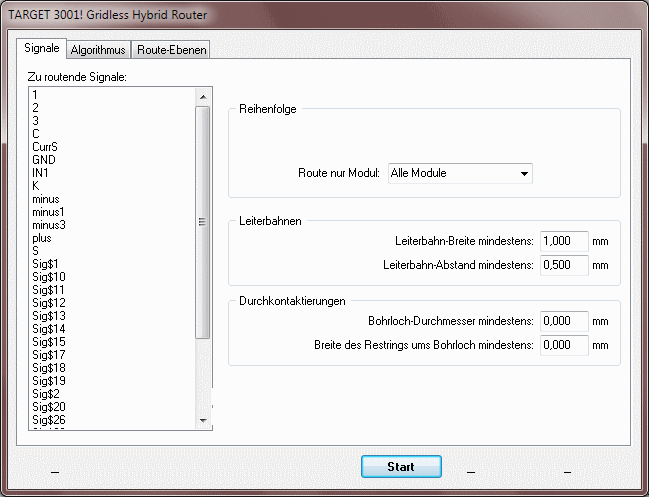Select the Signale tab
The width and height of the screenshot is (649, 497).
coord(41,48)
